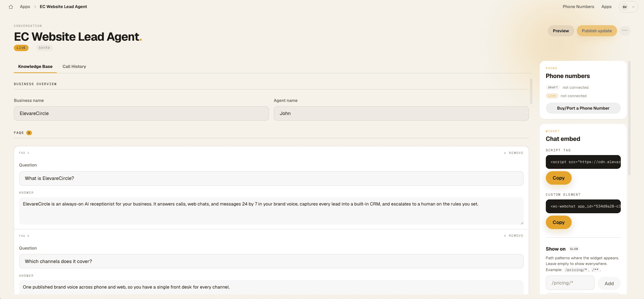Copy the custom element code
This screenshot has height=299, width=644.
(558, 222)
